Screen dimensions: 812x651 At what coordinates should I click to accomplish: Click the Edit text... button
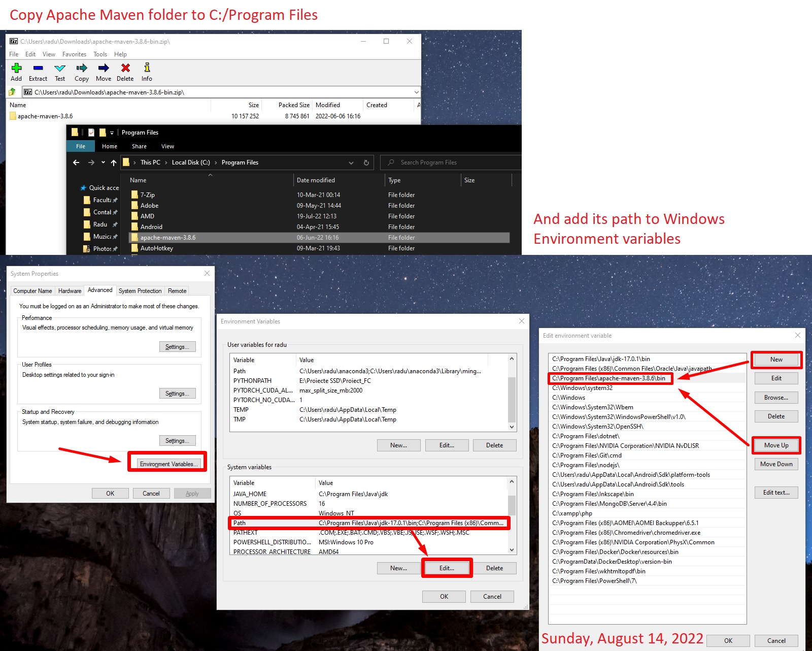[776, 493]
